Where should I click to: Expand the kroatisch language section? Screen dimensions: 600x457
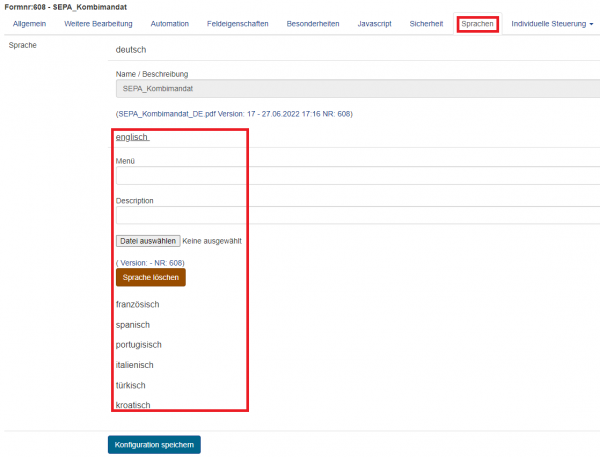[133, 405]
